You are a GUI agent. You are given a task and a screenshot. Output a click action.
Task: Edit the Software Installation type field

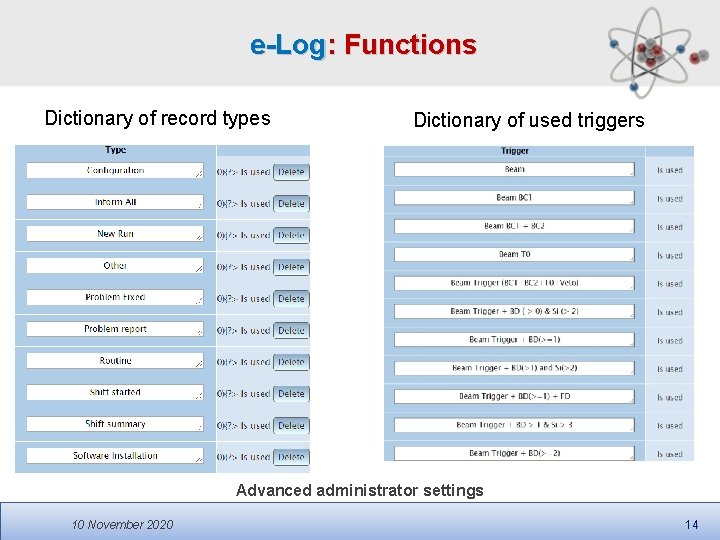point(115,456)
